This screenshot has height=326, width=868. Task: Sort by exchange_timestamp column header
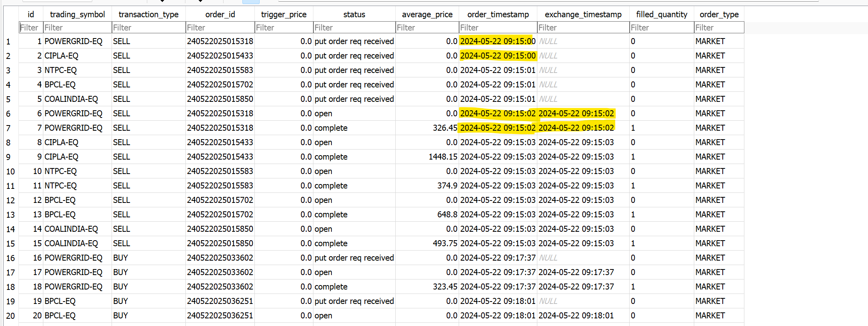pyautogui.click(x=583, y=14)
